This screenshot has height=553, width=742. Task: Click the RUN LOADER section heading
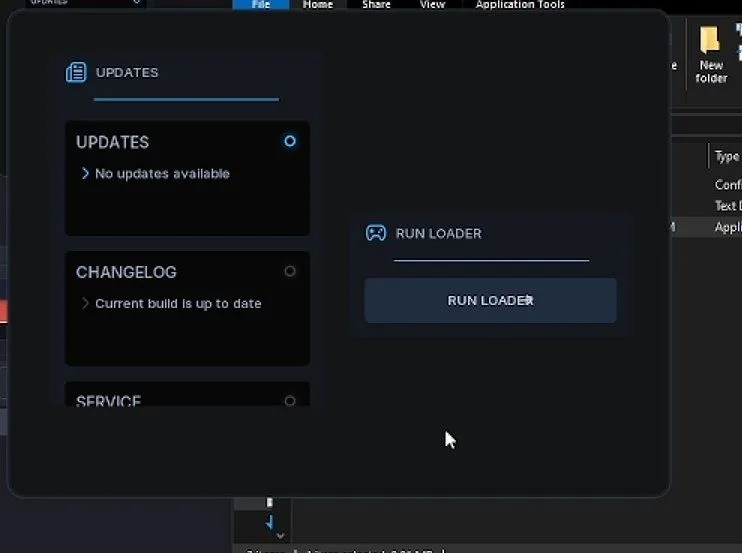[x=439, y=234]
